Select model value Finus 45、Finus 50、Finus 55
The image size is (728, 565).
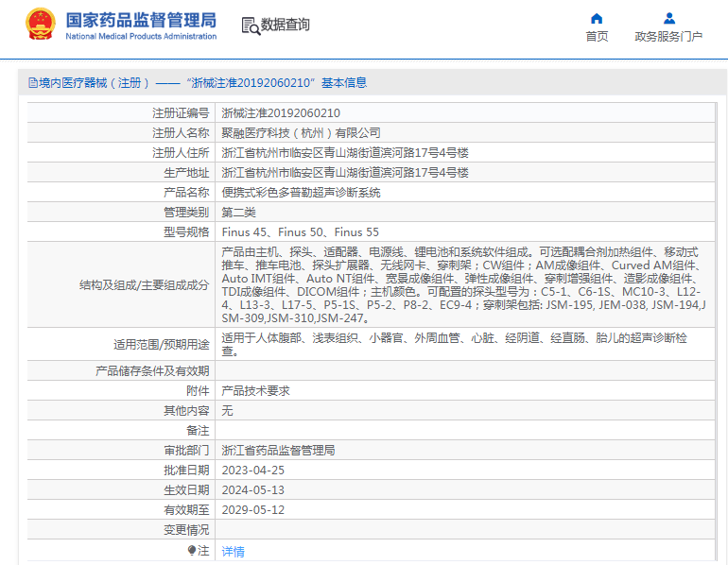[301, 231]
